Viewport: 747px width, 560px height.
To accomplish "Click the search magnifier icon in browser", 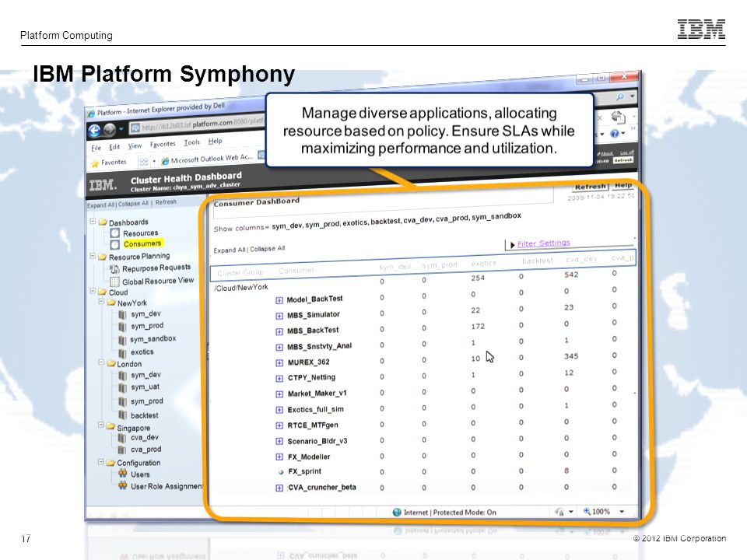I will tap(620, 97).
